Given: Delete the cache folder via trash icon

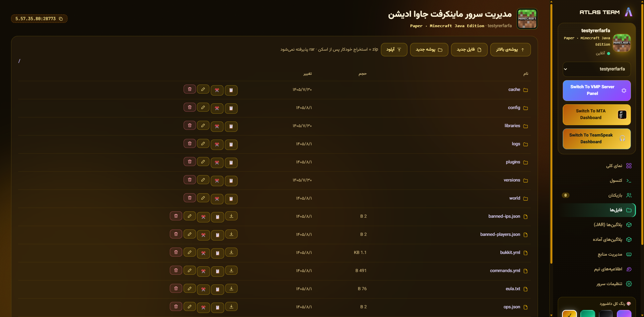Looking at the screenshot, I should click(x=190, y=89).
